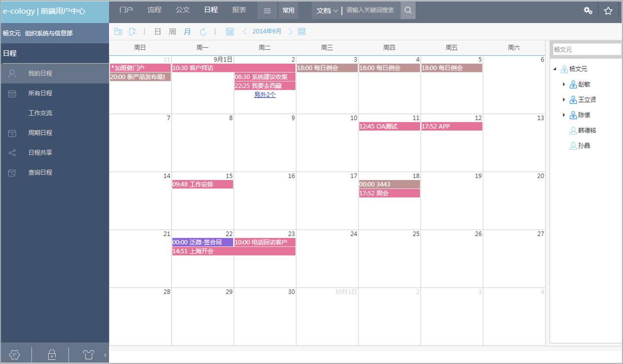Open the hamburger menu icon
623x364 pixels.
[267, 10]
